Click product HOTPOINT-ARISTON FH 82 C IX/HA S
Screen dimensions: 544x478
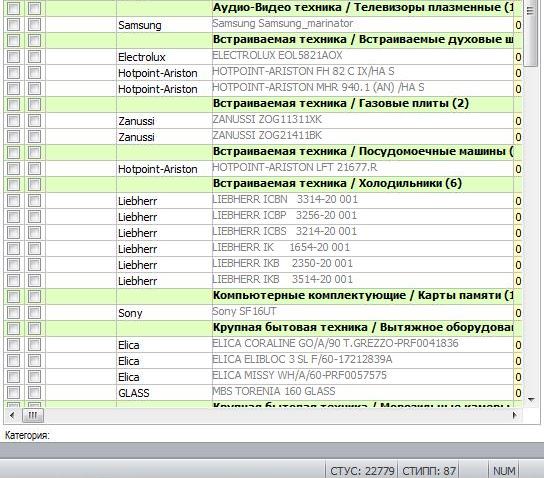pos(303,71)
